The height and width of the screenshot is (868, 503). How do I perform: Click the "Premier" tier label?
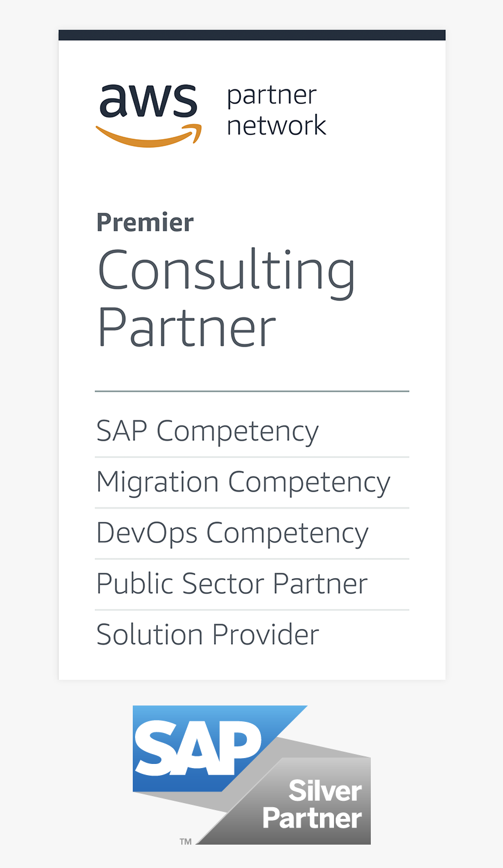click(145, 223)
